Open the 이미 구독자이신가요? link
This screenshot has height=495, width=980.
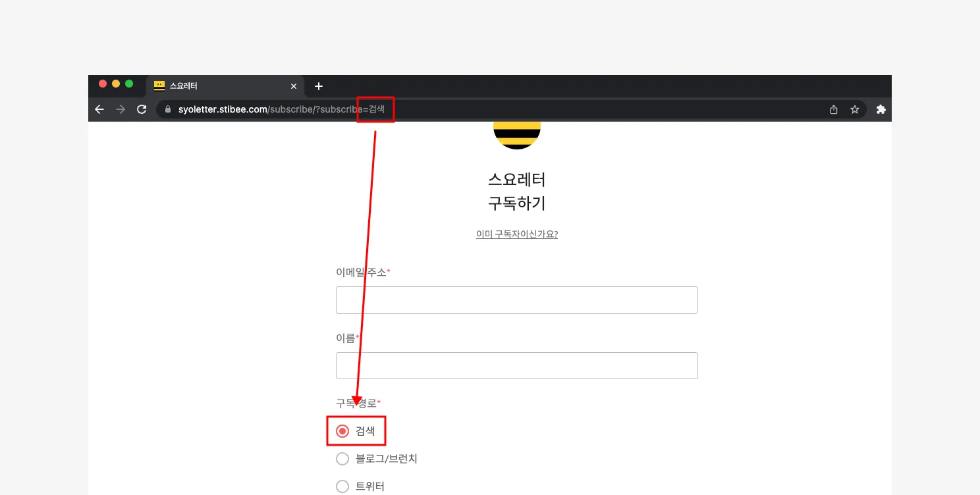(x=517, y=234)
